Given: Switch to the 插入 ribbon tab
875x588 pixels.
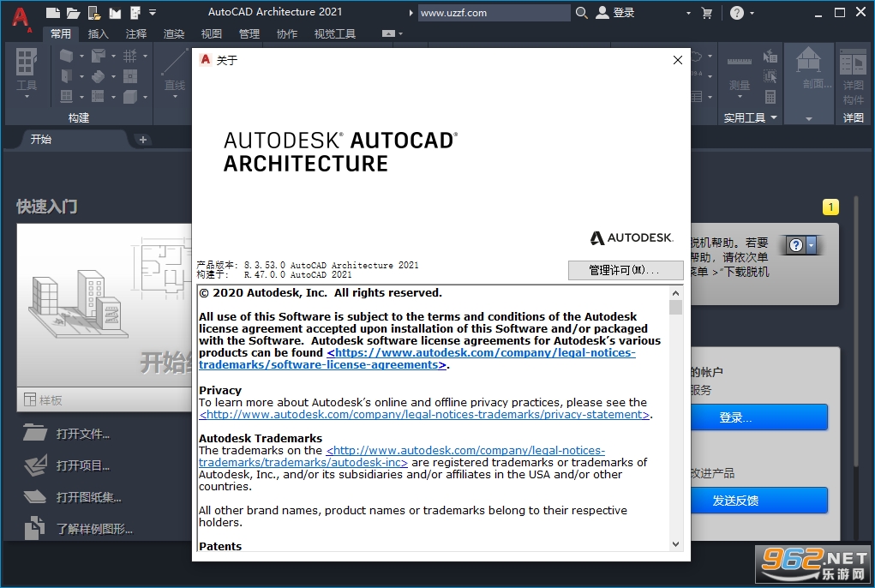Looking at the screenshot, I should (x=99, y=33).
